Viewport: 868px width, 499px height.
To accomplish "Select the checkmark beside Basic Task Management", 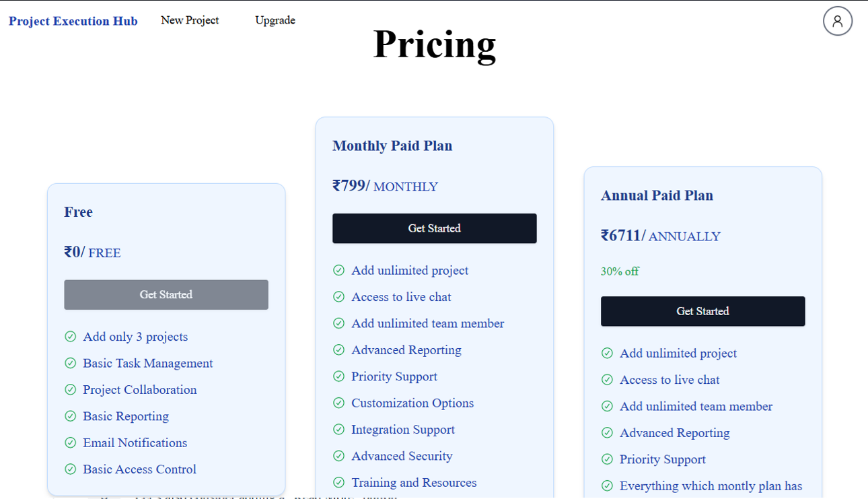I will point(71,363).
